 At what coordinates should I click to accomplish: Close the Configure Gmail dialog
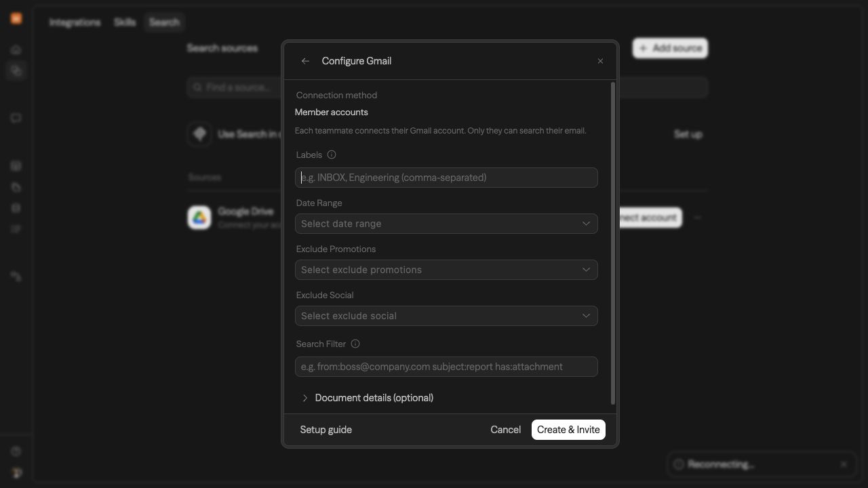(x=600, y=61)
